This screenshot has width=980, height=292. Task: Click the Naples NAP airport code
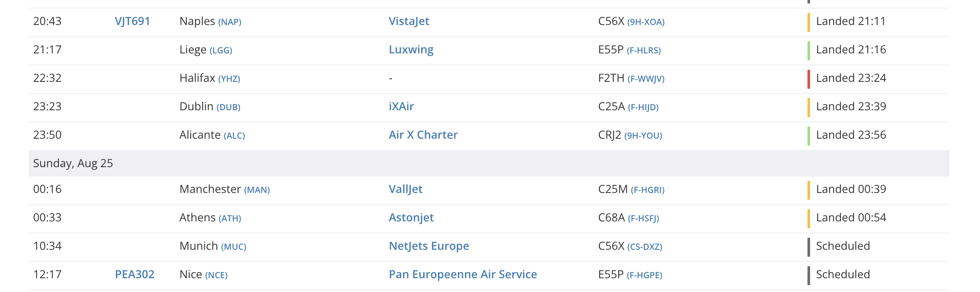[x=230, y=22]
